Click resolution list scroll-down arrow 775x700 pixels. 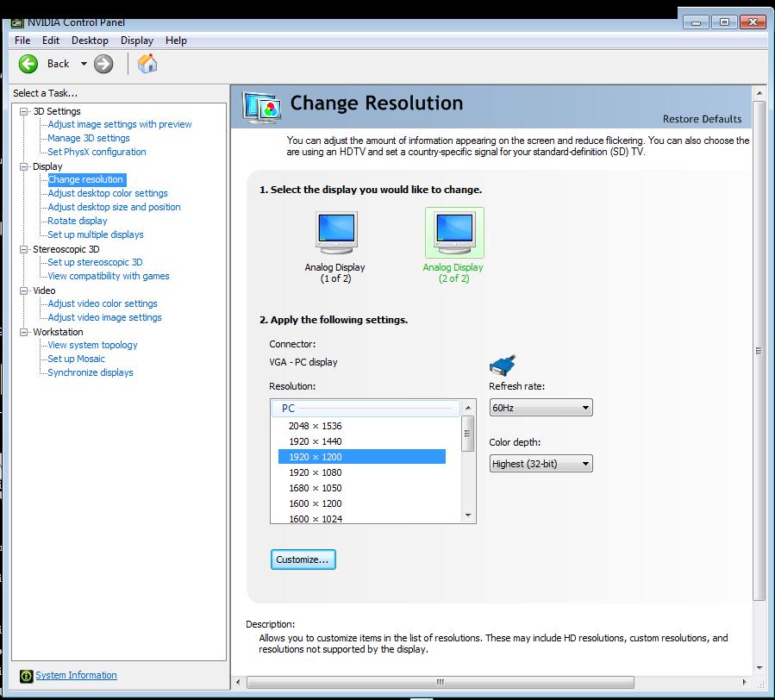click(x=468, y=516)
